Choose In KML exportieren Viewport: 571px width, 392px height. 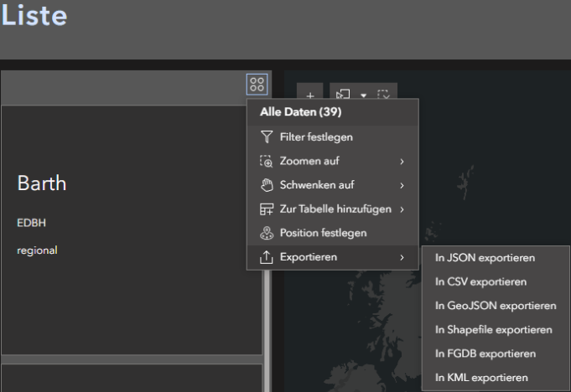pos(496,378)
